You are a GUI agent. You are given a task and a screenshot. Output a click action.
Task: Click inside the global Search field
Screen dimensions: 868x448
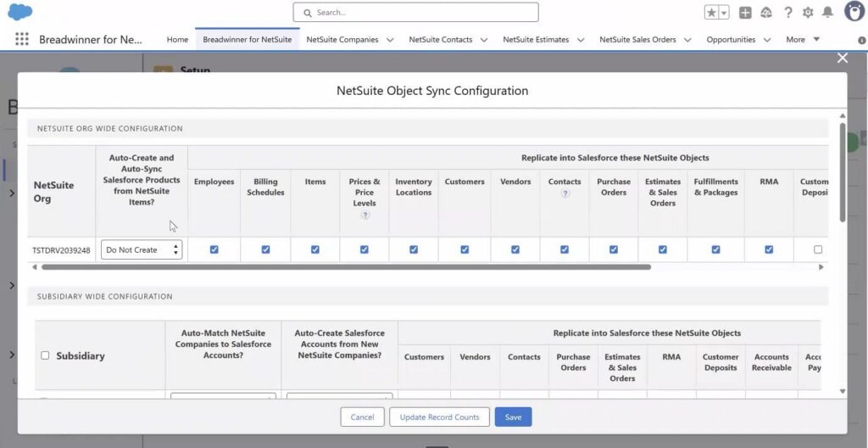coord(415,12)
